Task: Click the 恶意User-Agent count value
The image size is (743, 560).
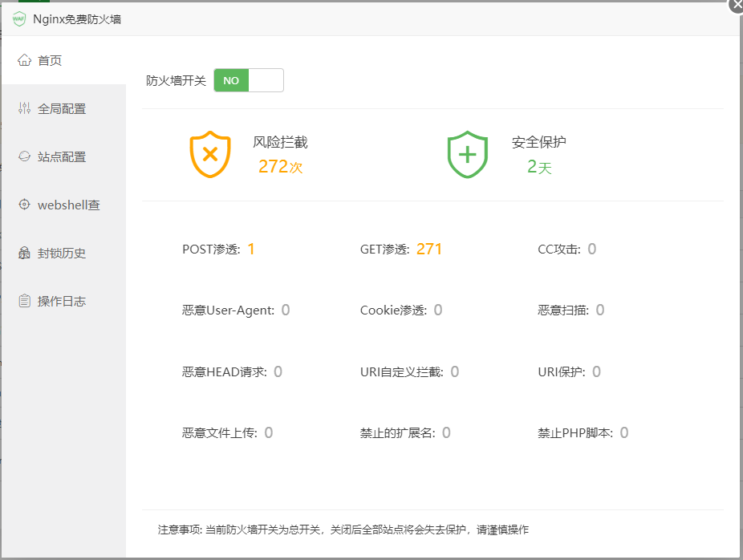Action: click(286, 310)
